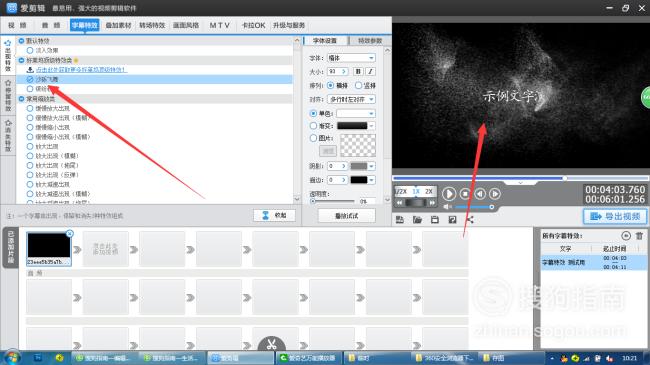Viewport: 650px width, 365px height.
Task: Click the chevron below the preview progress bar
Action: [521, 183]
